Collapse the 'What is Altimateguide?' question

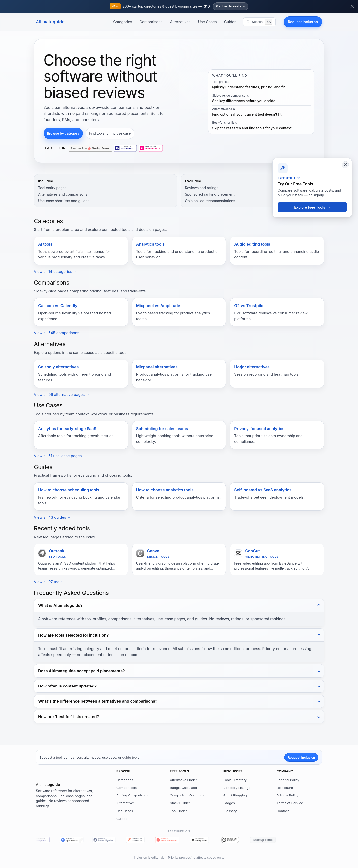coord(179,605)
